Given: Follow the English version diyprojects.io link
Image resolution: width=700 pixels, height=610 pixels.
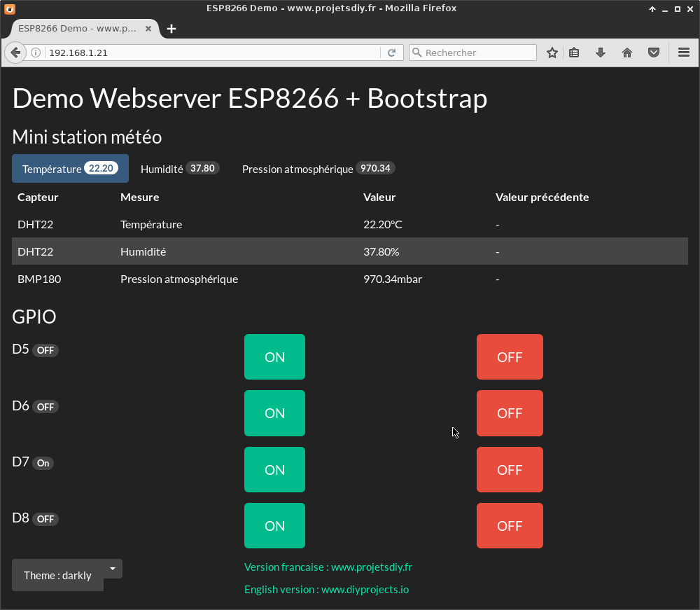Looking at the screenshot, I should (x=326, y=589).
